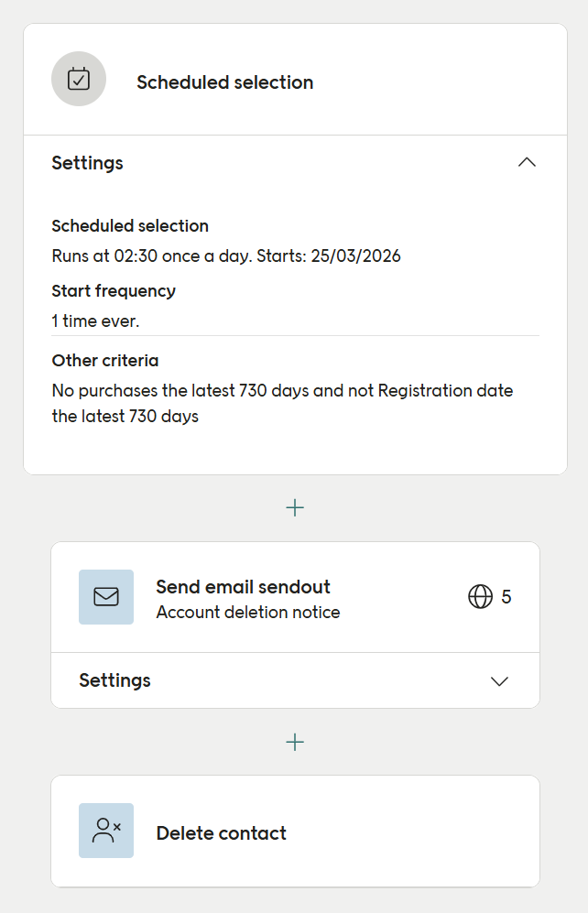Open the Scheduled selection card title
This screenshot has height=913, width=588.
click(x=224, y=82)
